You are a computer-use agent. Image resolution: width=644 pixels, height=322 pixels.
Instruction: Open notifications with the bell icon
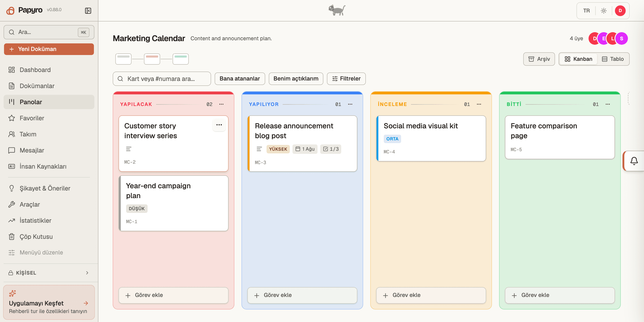click(x=634, y=161)
